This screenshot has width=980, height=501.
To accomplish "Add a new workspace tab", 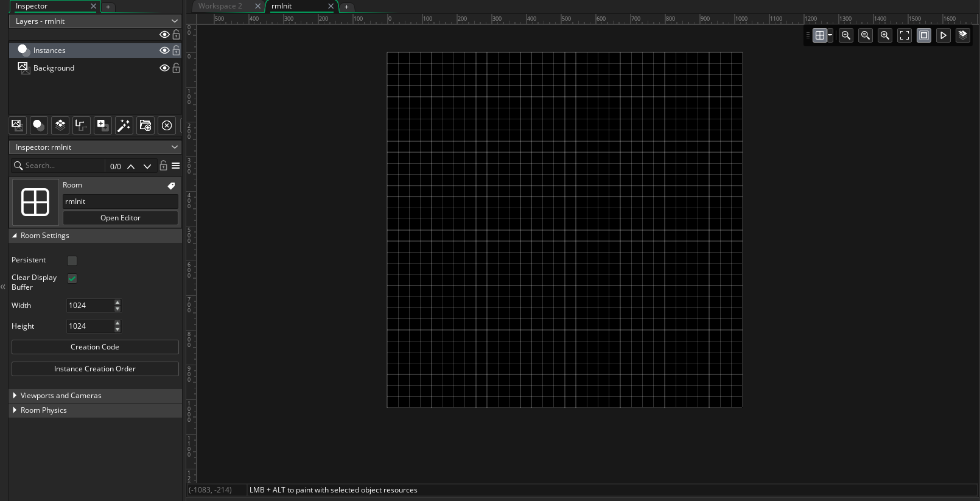I will (x=346, y=7).
